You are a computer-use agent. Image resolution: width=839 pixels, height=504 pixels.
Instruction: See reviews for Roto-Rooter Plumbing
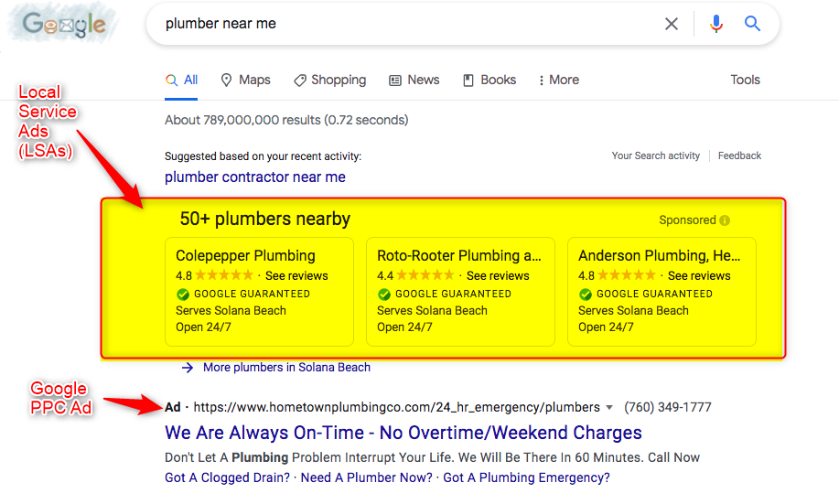[498, 276]
